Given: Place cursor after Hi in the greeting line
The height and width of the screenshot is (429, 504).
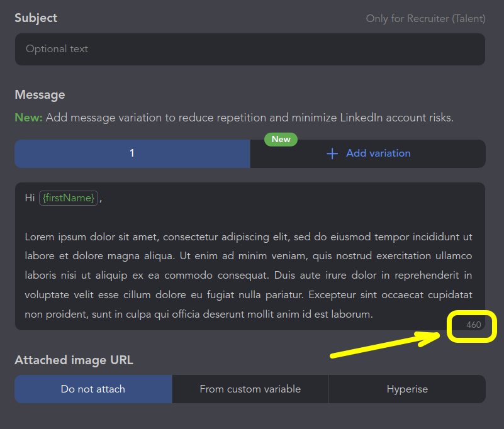Looking at the screenshot, I should tap(36, 198).
